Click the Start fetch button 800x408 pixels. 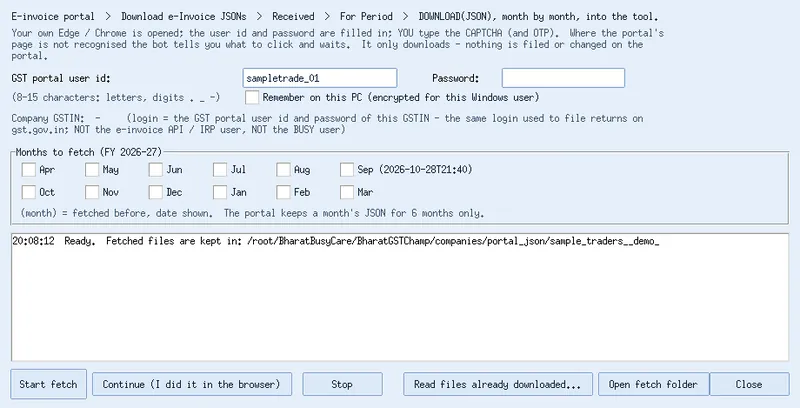coord(48,384)
